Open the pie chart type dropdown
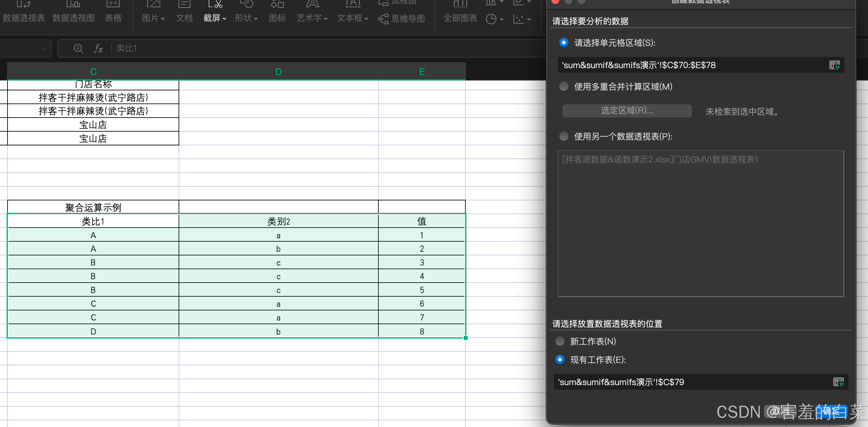 (501, 19)
